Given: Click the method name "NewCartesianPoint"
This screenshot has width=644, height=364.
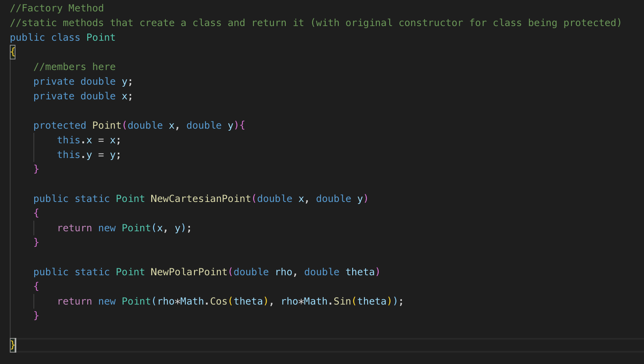Looking at the screenshot, I should pyautogui.click(x=201, y=199).
